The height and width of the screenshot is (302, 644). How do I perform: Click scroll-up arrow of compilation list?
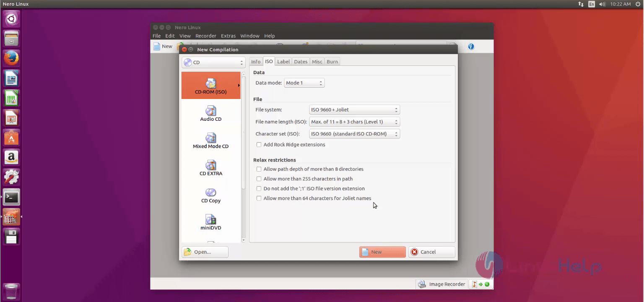[244, 74]
